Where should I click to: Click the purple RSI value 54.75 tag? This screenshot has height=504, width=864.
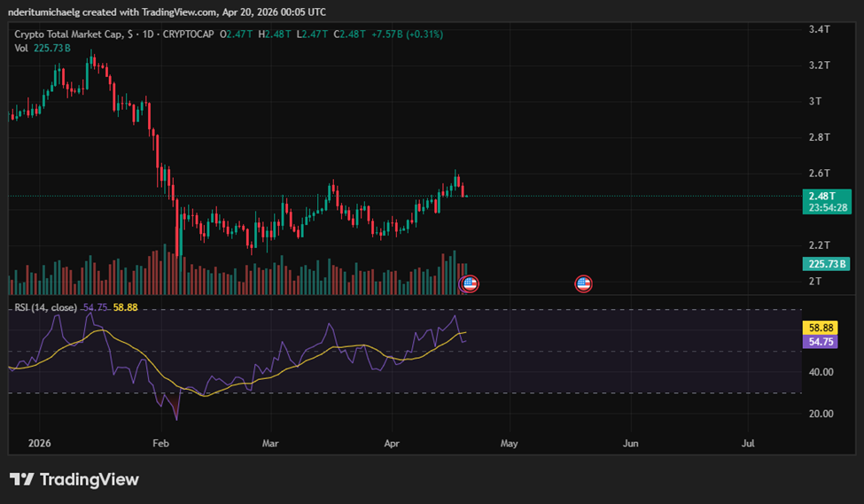820,342
